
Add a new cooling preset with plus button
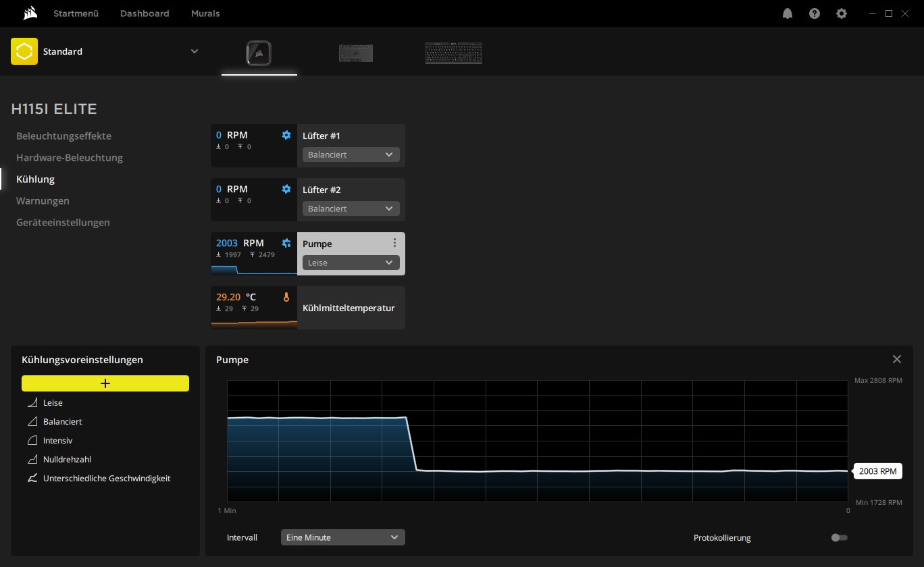pos(105,383)
